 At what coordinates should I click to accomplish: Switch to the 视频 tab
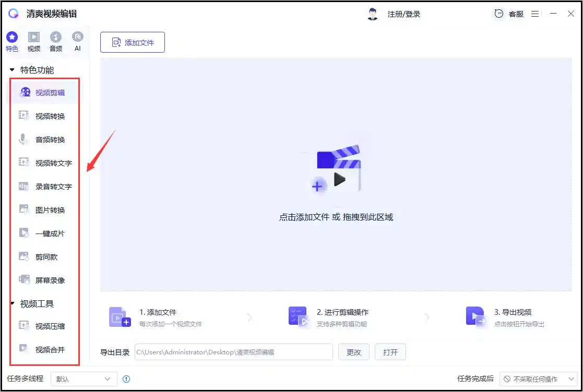coord(34,42)
